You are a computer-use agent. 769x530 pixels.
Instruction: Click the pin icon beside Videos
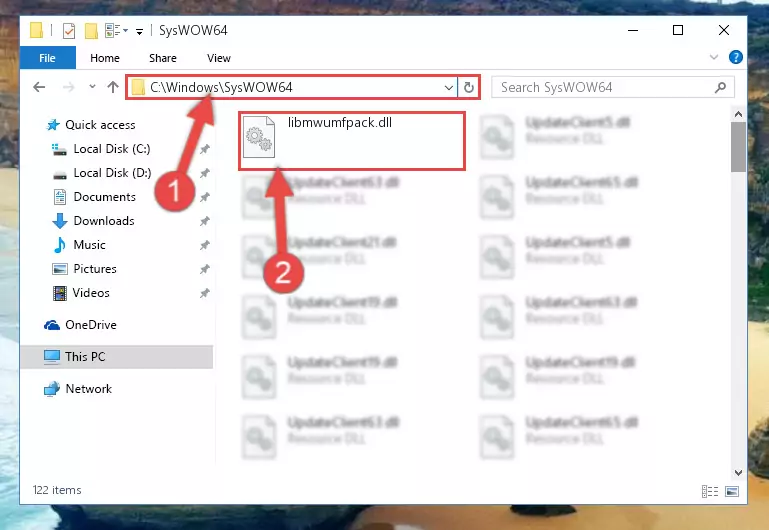pos(205,293)
